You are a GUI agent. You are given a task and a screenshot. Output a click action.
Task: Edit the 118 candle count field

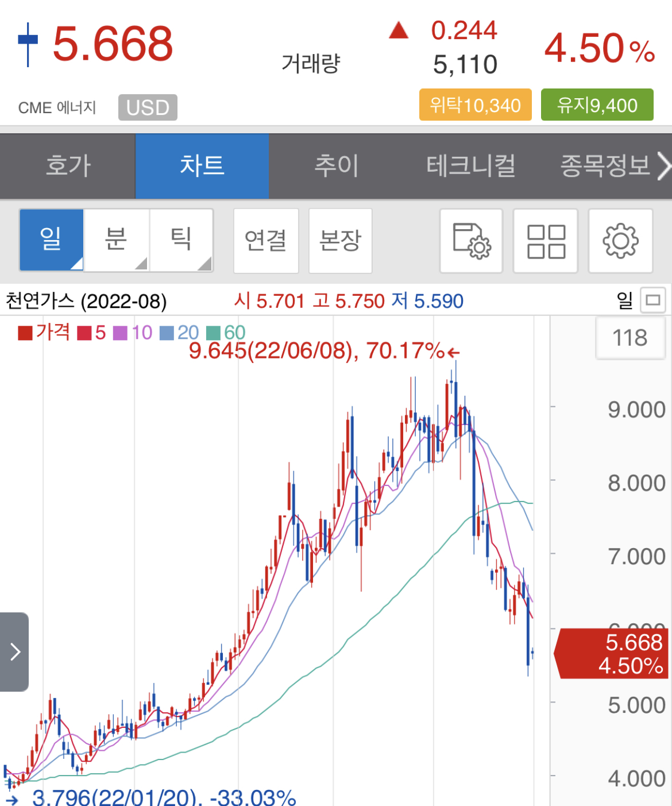coord(630,338)
